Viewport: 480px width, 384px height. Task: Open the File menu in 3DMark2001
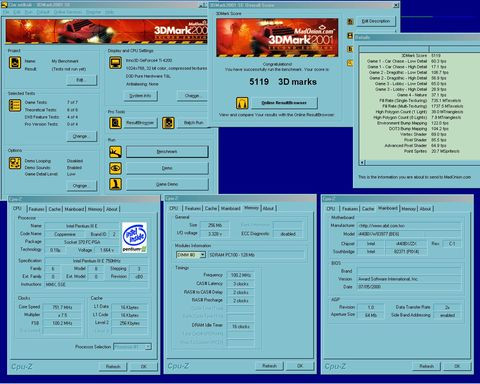(6, 12)
